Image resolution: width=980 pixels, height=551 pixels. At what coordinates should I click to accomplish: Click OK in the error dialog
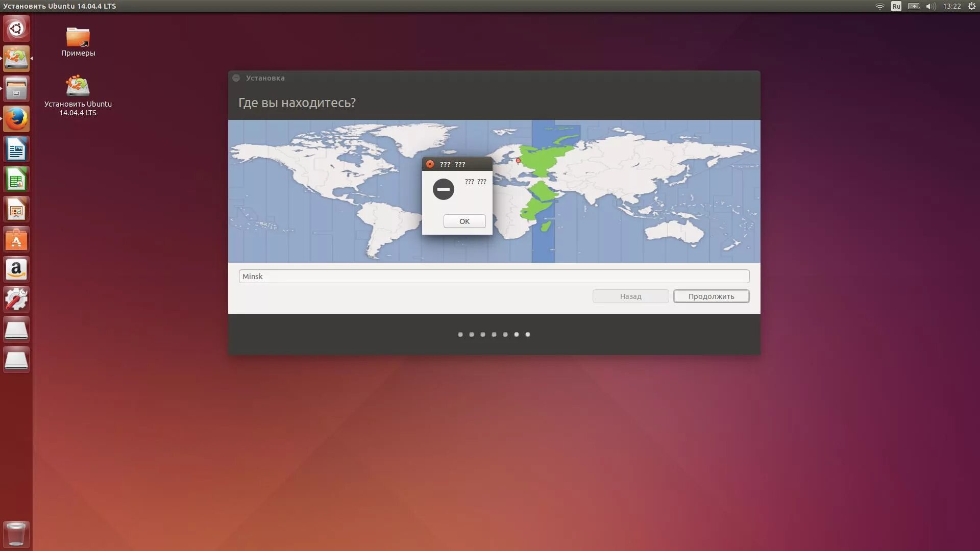(x=464, y=221)
